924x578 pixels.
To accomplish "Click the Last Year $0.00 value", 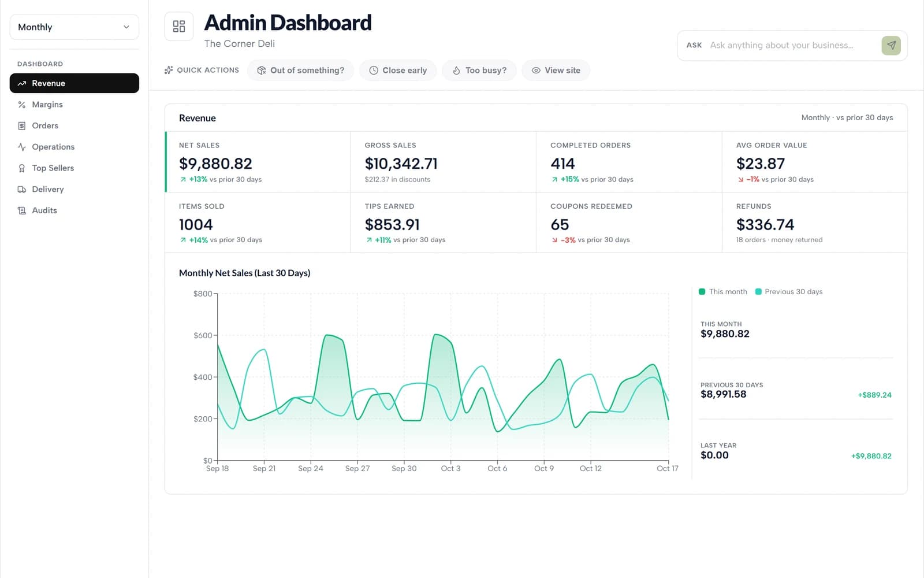I will pyautogui.click(x=714, y=455).
